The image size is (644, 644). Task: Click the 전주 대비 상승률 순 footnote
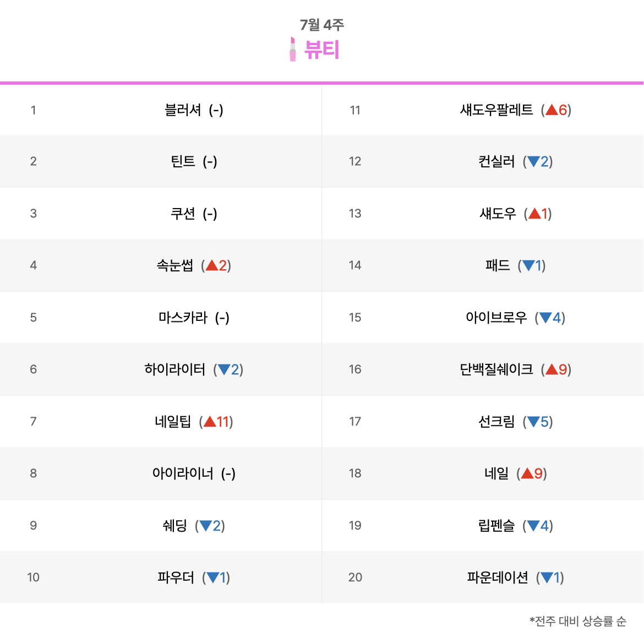point(578,621)
